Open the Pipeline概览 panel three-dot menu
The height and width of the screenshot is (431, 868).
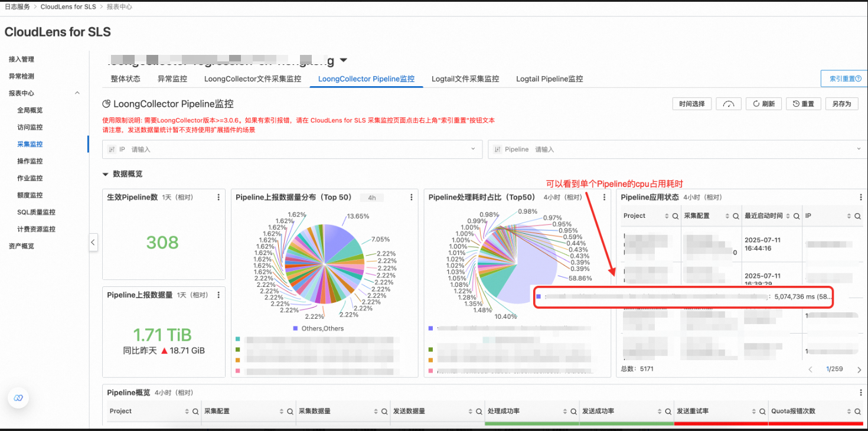point(862,393)
